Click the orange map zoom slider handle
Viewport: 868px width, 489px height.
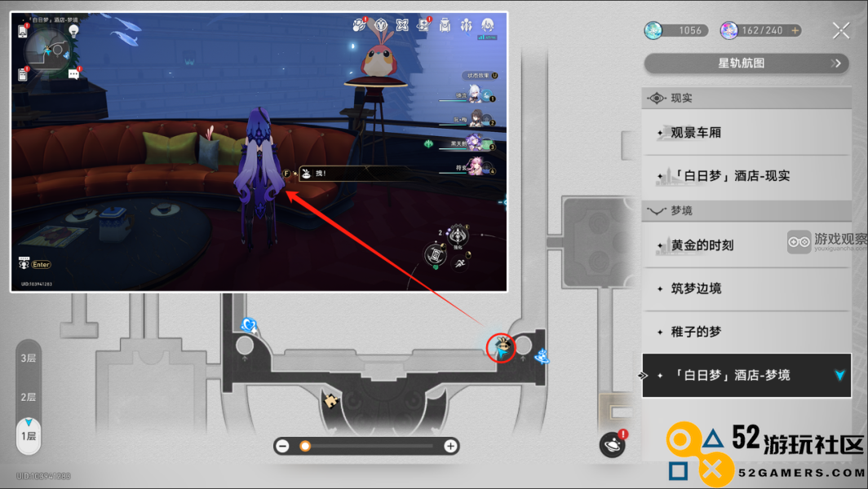305,446
